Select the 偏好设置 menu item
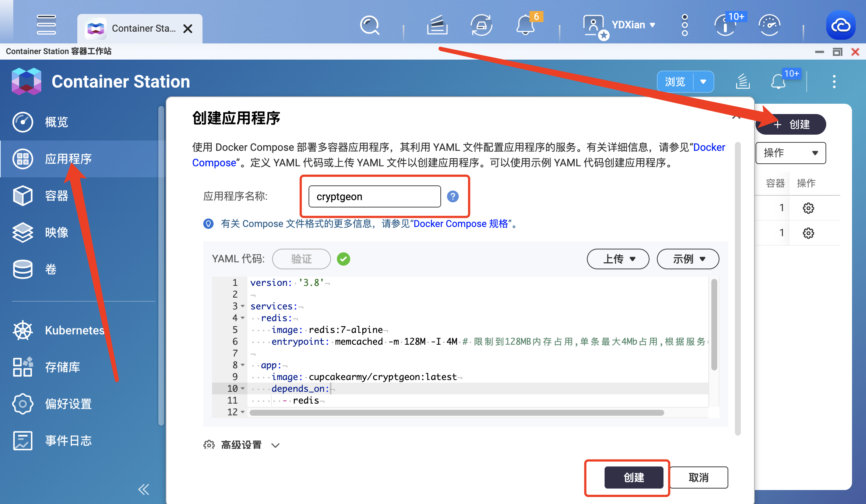The height and width of the screenshot is (504, 866). tap(68, 402)
